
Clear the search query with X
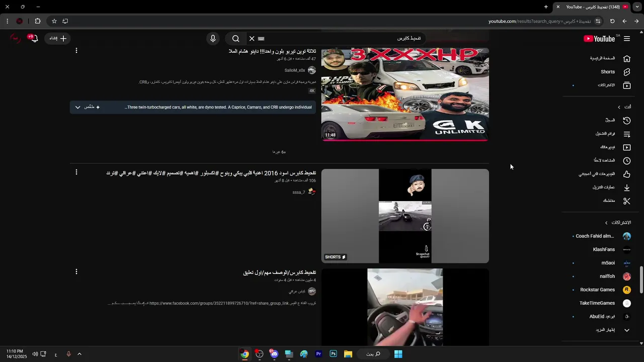252,39
